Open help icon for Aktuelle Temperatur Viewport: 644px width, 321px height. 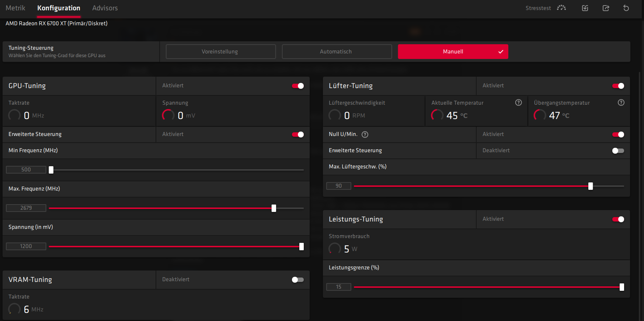coord(518,102)
